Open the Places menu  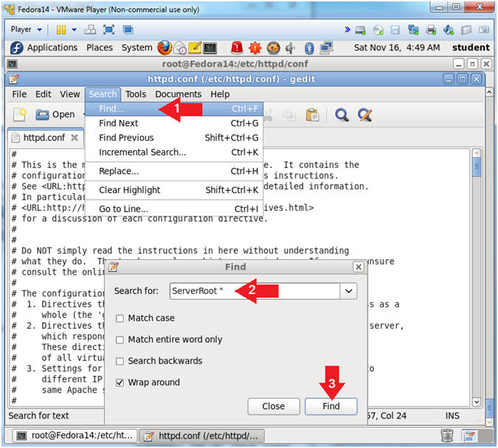(99, 48)
